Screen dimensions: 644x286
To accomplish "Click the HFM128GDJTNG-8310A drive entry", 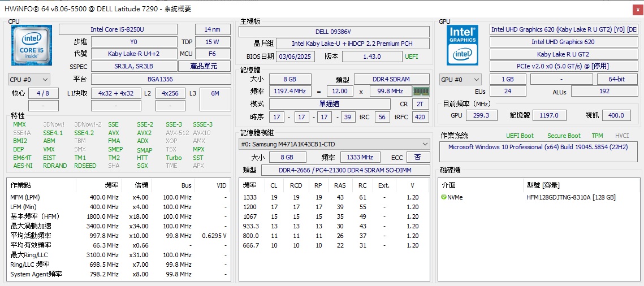I will point(571,197).
